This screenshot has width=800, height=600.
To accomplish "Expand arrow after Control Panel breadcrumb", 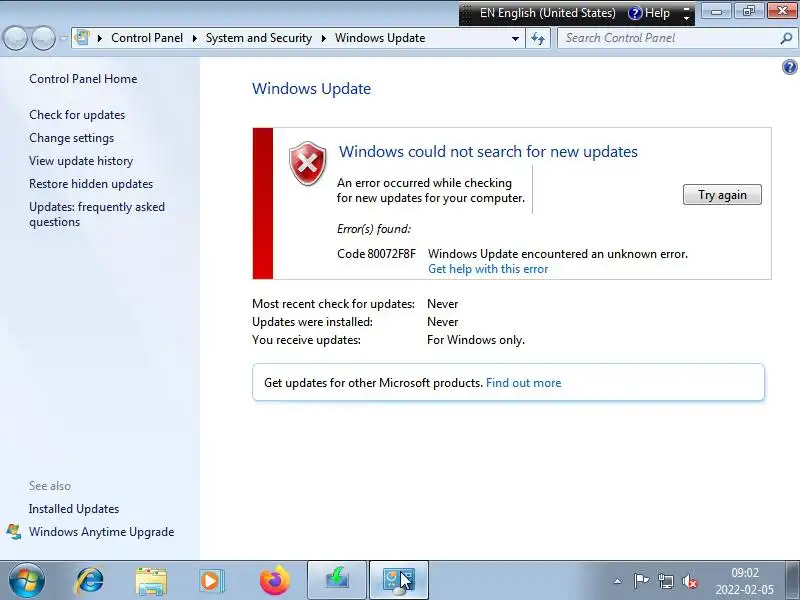I will tap(194, 38).
